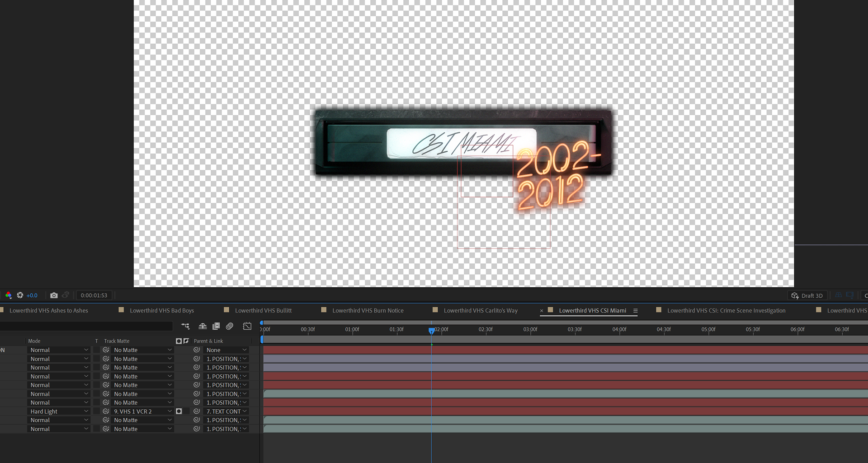
Task: Enable the Frame Blending timeline switch
Action: click(x=216, y=326)
